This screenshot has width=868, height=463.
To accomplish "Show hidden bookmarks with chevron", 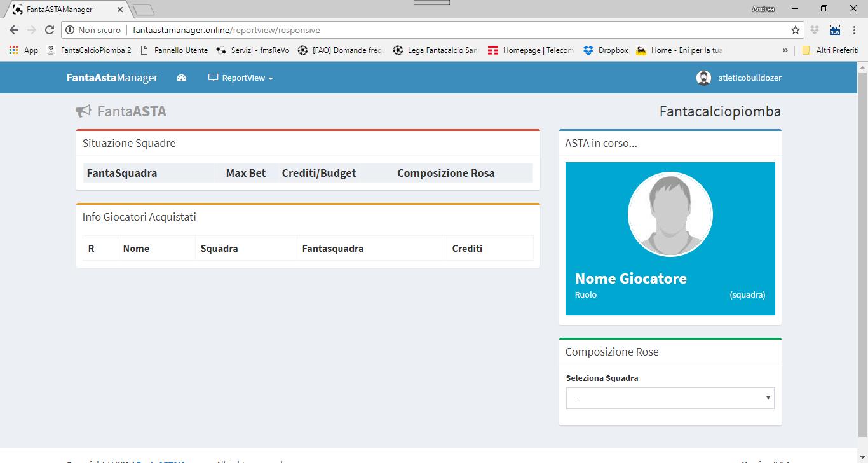I will [x=785, y=50].
